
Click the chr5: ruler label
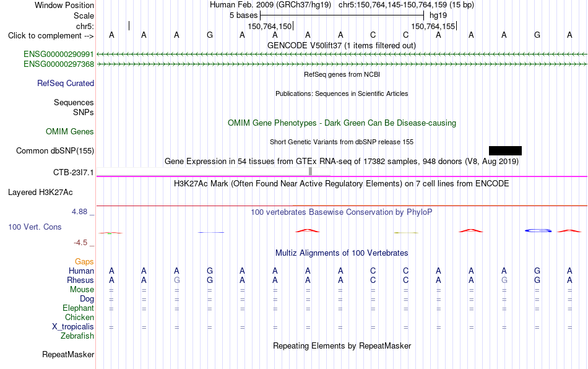click(x=85, y=26)
